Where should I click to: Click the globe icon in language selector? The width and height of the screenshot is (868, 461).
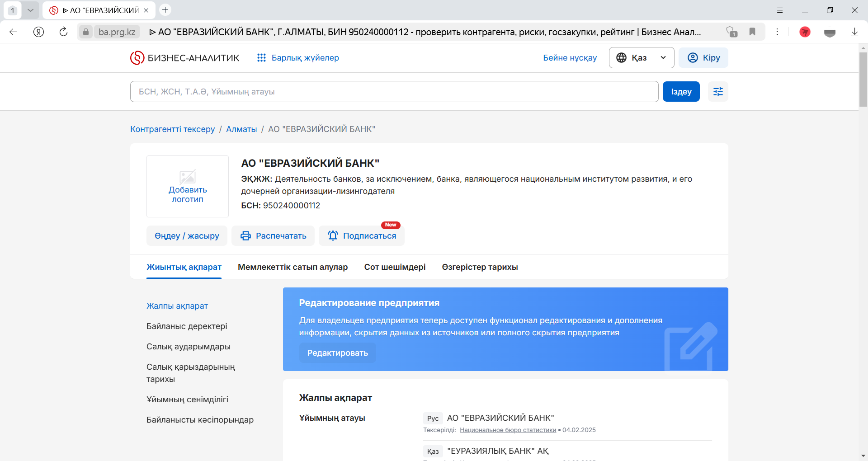coord(622,57)
